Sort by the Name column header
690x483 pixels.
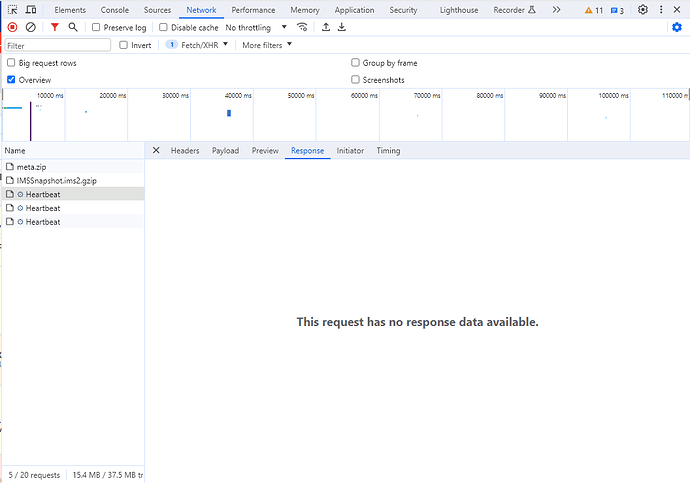73,150
